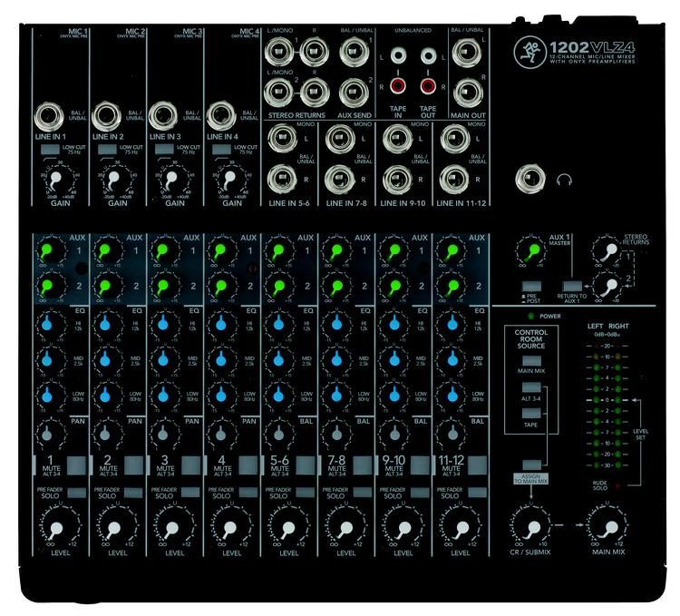Toggle the channel 3 LOW CUT switch

[164, 149]
